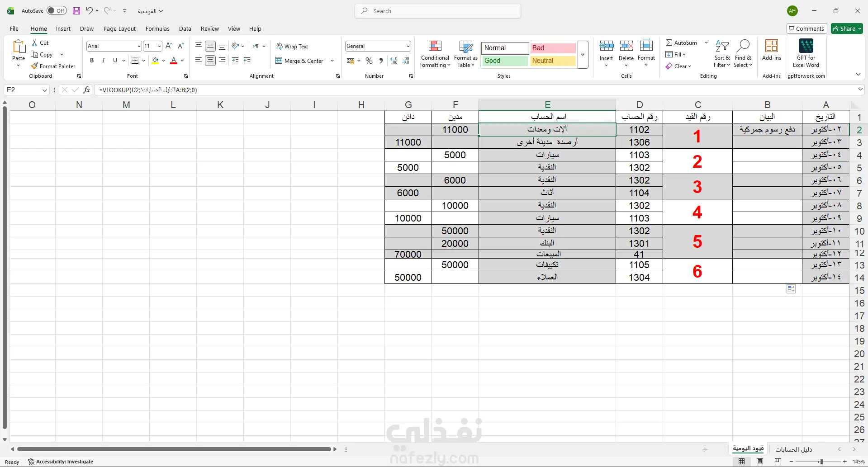Open the General number format dropdown
Image resolution: width=868 pixels, height=467 pixels.
pyautogui.click(x=408, y=46)
